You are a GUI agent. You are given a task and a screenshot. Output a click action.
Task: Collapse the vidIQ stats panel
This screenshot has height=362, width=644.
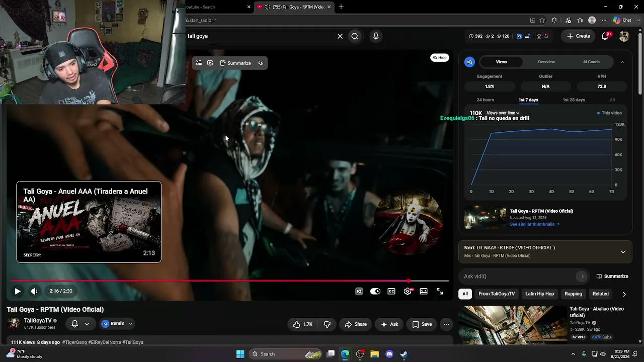(622, 62)
